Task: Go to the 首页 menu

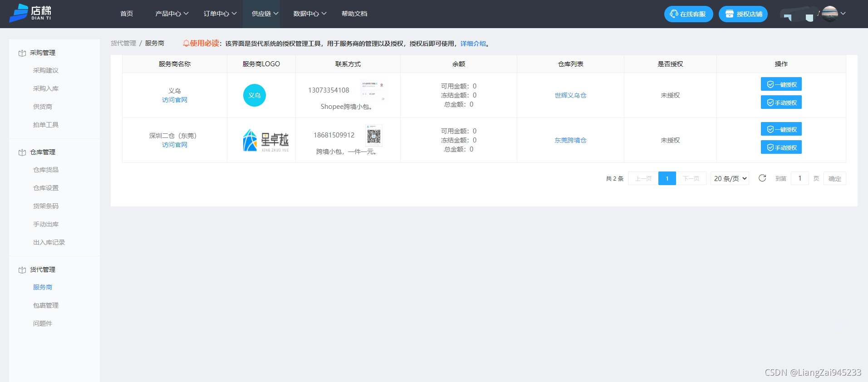Action: click(x=127, y=14)
